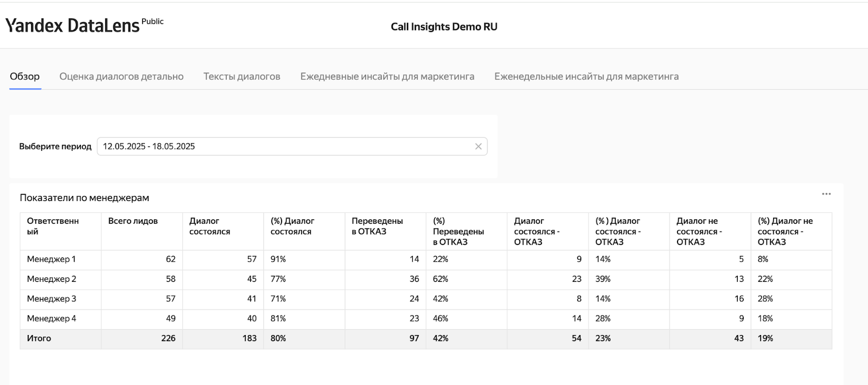Click the Диалог не состоялся - ОТКАЗ header
This screenshot has height=385, width=868.
point(699,231)
